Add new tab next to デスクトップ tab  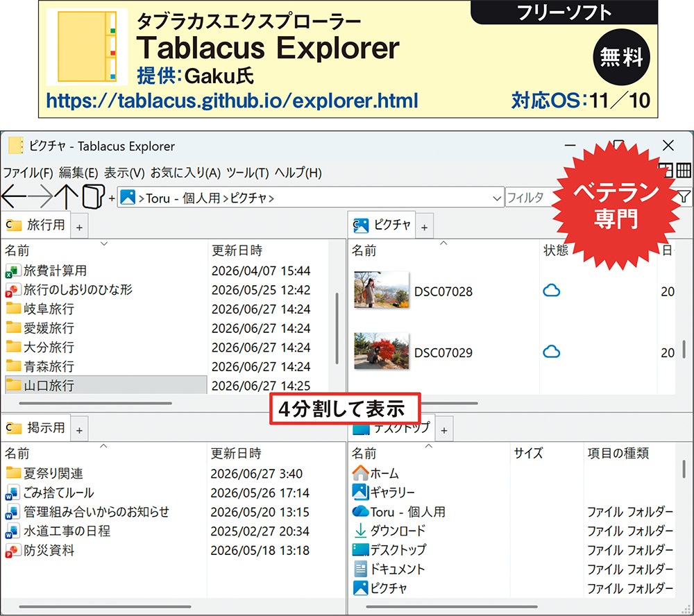click(444, 430)
